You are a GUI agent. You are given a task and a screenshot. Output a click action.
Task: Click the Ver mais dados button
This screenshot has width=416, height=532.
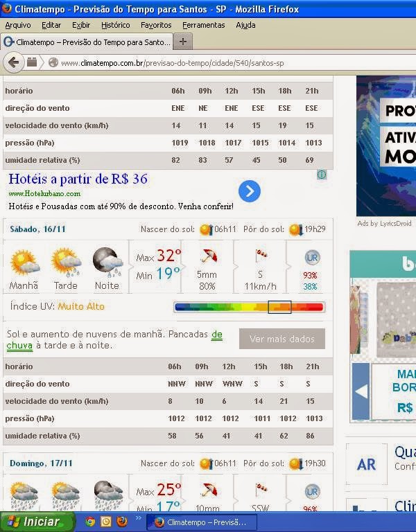[x=282, y=339]
